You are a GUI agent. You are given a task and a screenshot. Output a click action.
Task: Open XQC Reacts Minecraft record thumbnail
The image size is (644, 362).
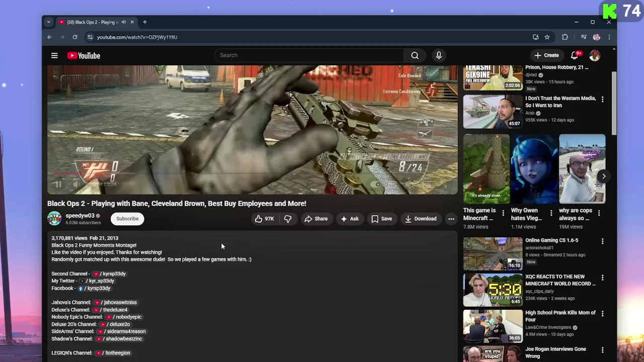click(x=493, y=290)
